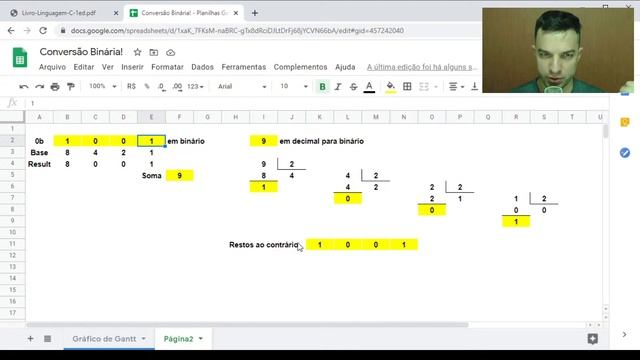Switch to Livro-Linguagem-C-1ed.pdf browser tab
The image size is (640, 360).
tap(58, 13)
